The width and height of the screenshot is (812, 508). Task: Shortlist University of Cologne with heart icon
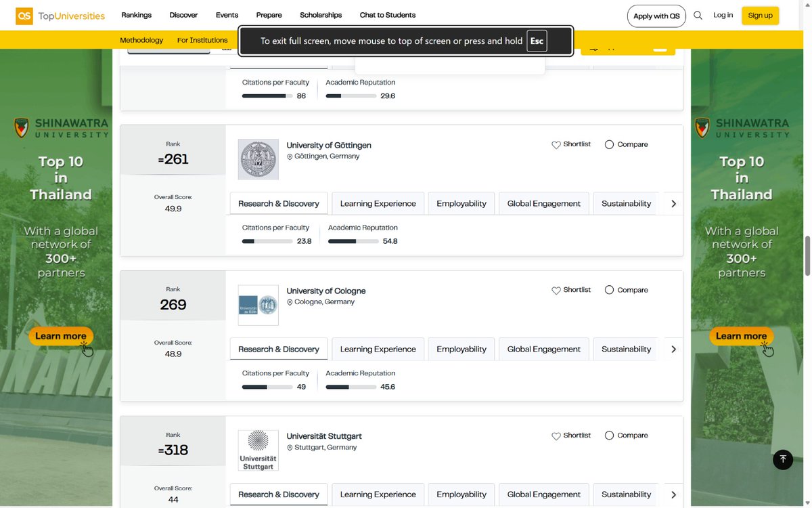(556, 290)
